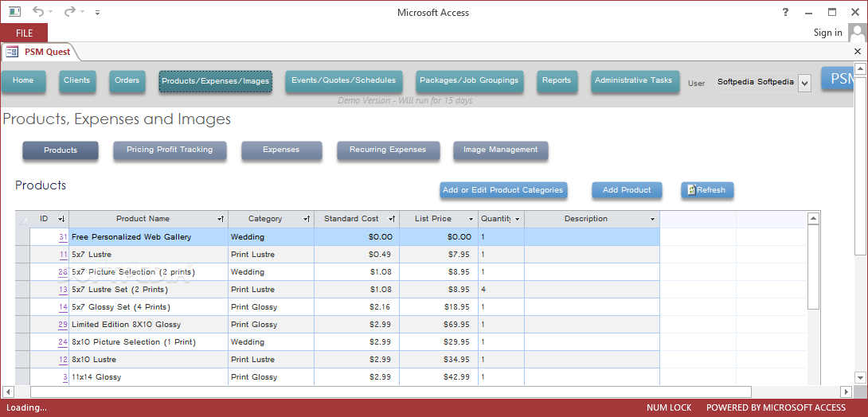
Task: Open the Clients section
Action: coord(77,80)
